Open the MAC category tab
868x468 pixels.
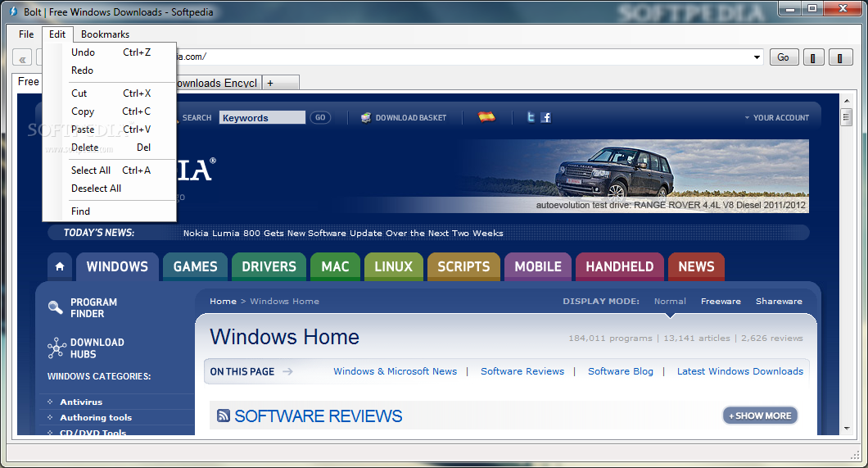(336, 267)
